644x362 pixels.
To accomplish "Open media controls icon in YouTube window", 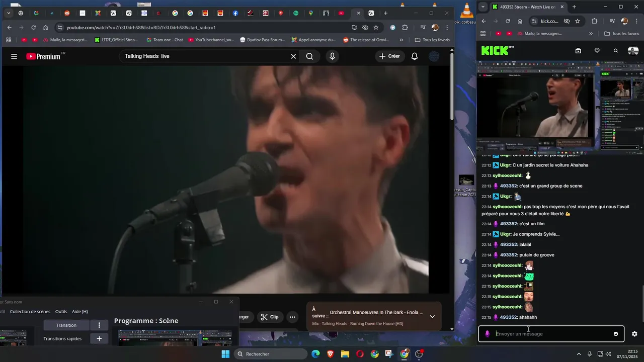I will click(422, 28).
